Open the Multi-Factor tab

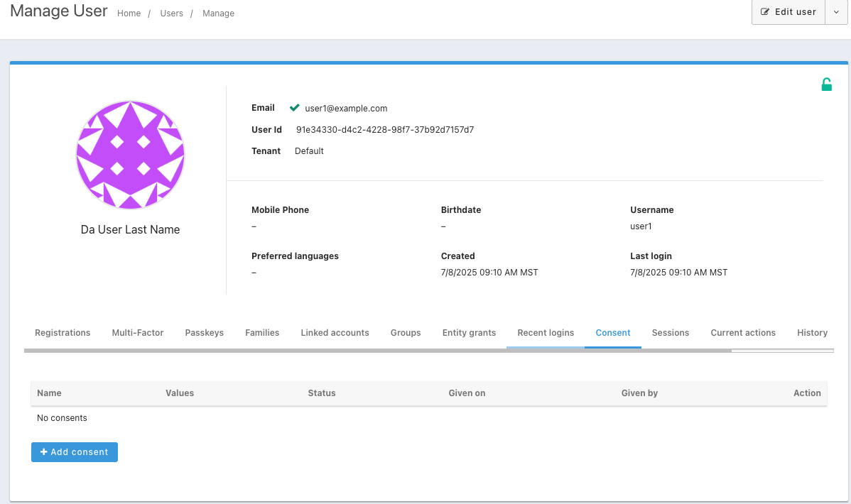(x=138, y=332)
